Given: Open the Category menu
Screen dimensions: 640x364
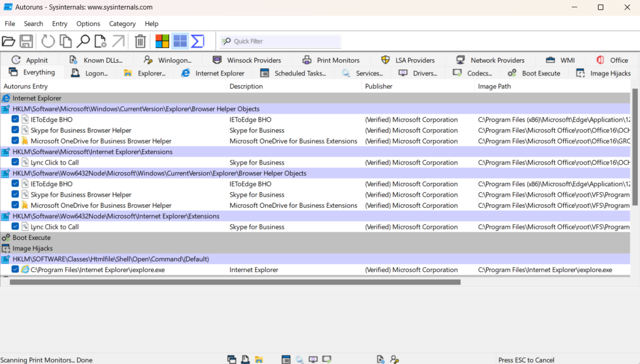Looking at the screenshot, I should pos(122,23).
